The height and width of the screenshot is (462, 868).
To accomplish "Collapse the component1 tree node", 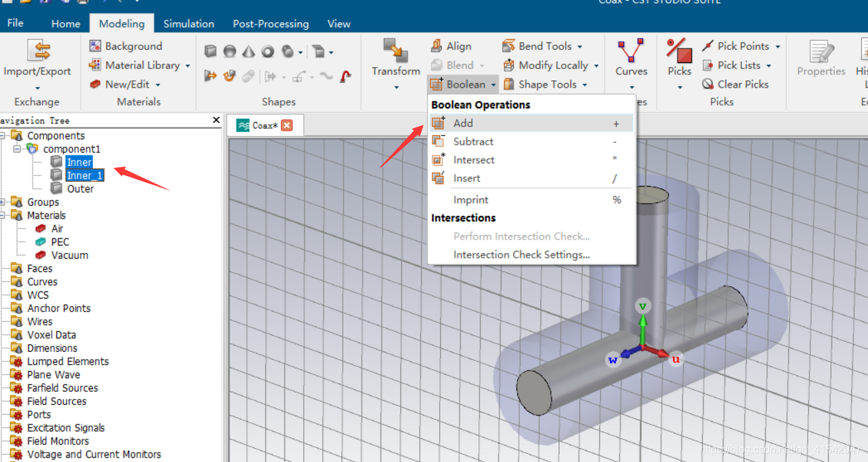I will pos(17,149).
